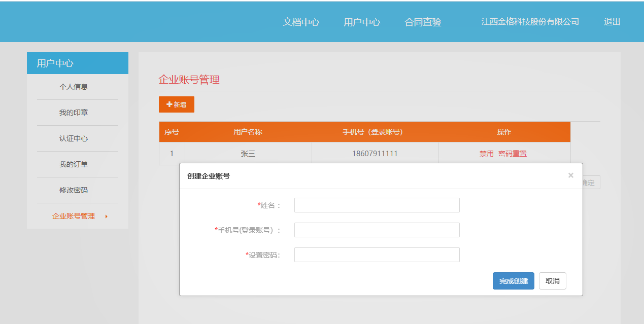Viewport: 644px width, 324px height.
Task: Click the 新增 plus add button
Action: [176, 104]
